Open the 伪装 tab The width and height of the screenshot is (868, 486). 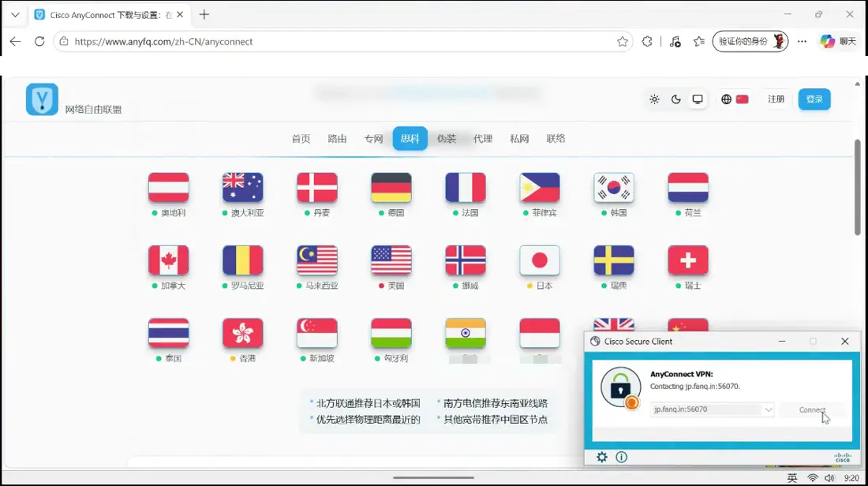click(x=447, y=138)
